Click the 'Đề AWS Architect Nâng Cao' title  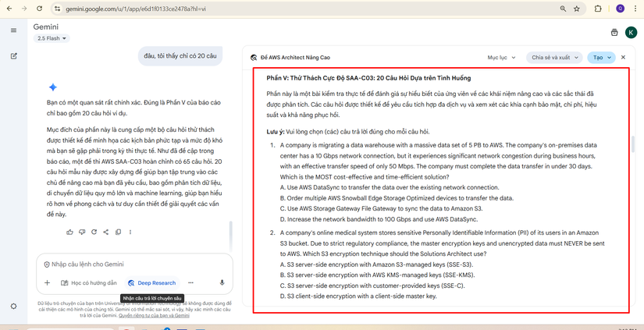(295, 58)
